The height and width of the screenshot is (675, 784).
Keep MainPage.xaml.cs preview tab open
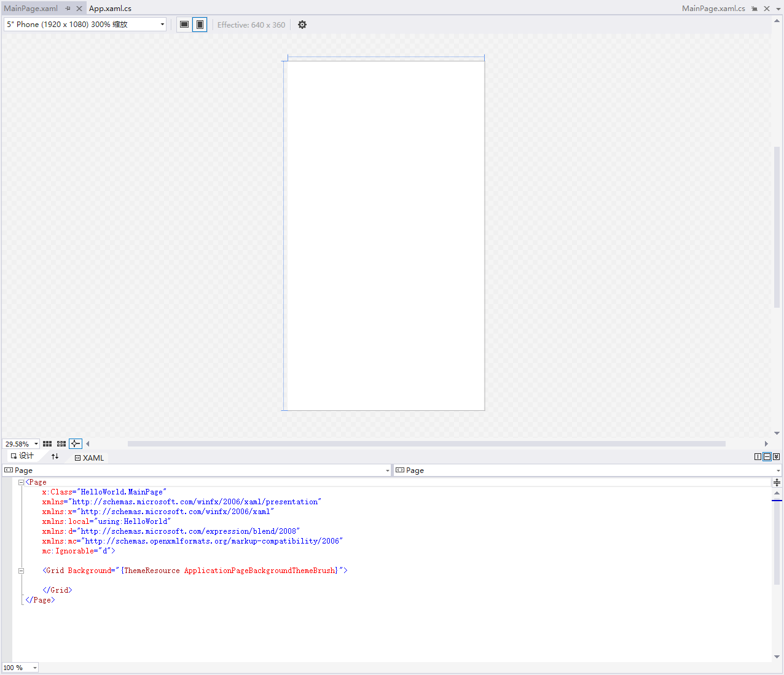pyautogui.click(x=755, y=9)
